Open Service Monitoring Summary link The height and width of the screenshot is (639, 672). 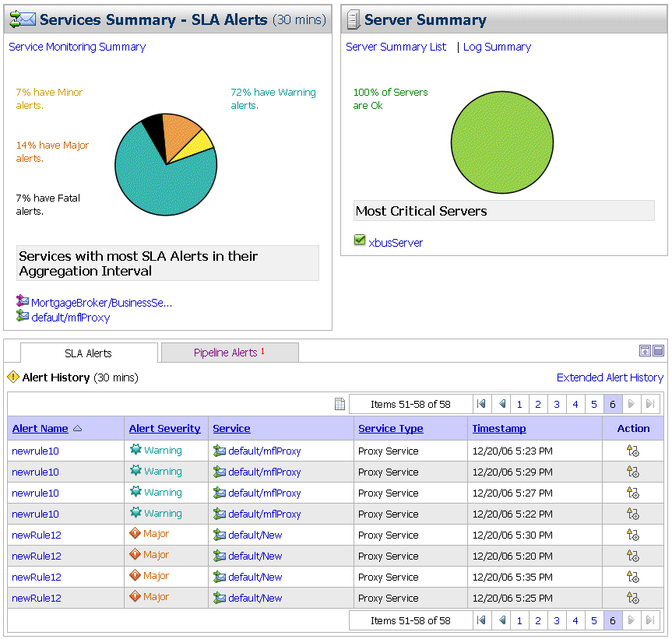pos(77,47)
